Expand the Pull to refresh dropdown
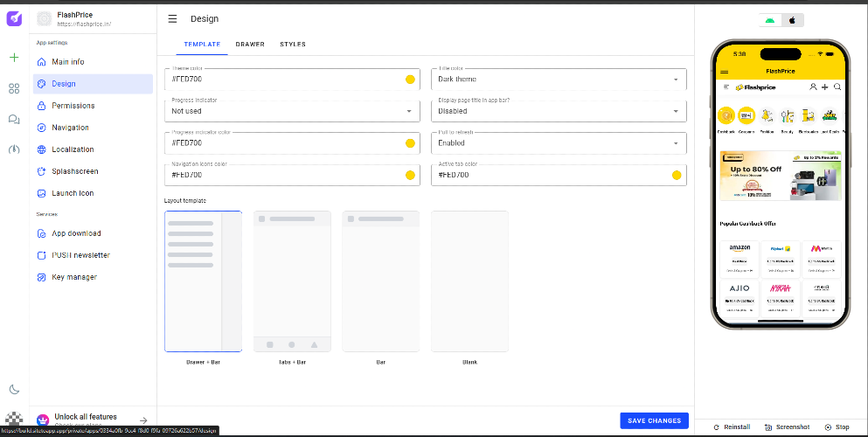The image size is (868, 437). (x=559, y=143)
